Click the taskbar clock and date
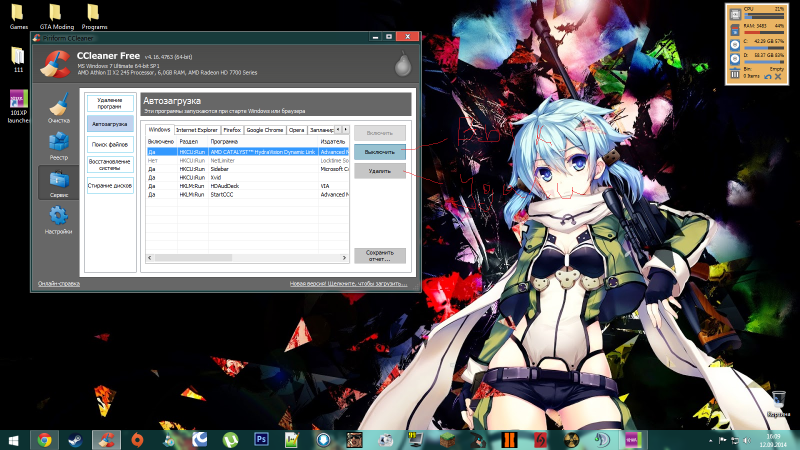This screenshot has height=450, width=800. (773, 440)
